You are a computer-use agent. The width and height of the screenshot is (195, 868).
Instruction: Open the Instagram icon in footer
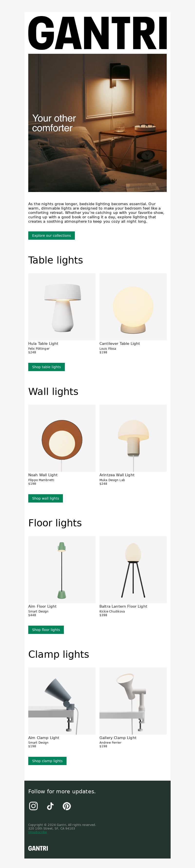point(33,806)
